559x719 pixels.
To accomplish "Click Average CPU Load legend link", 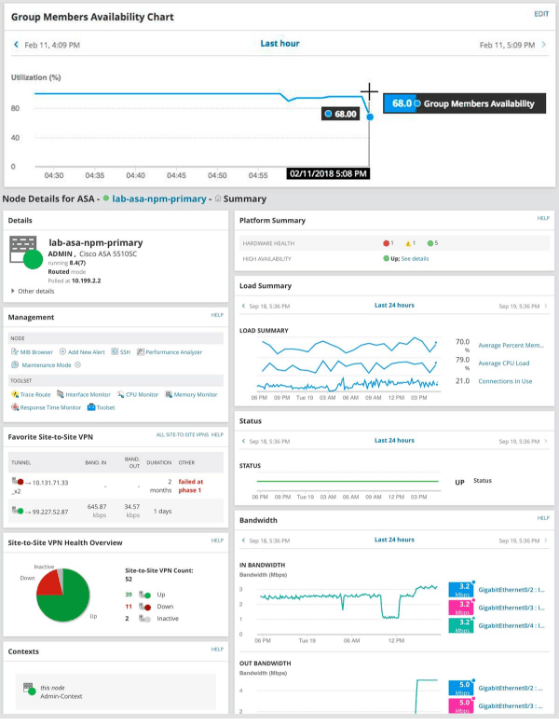I will pos(504,363).
